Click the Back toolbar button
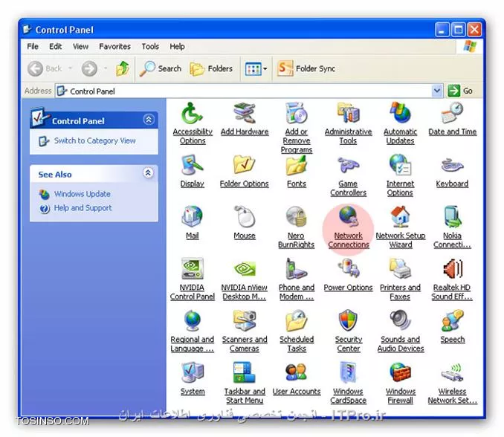The width and height of the screenshot is (504, 437). pos(45,68)
